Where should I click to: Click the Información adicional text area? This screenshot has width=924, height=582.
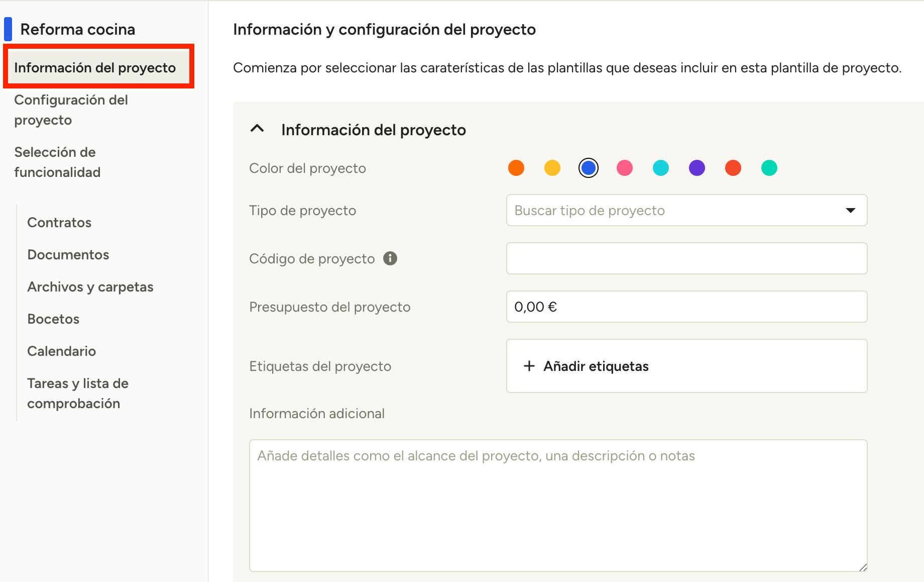click(x=557, y=505)
